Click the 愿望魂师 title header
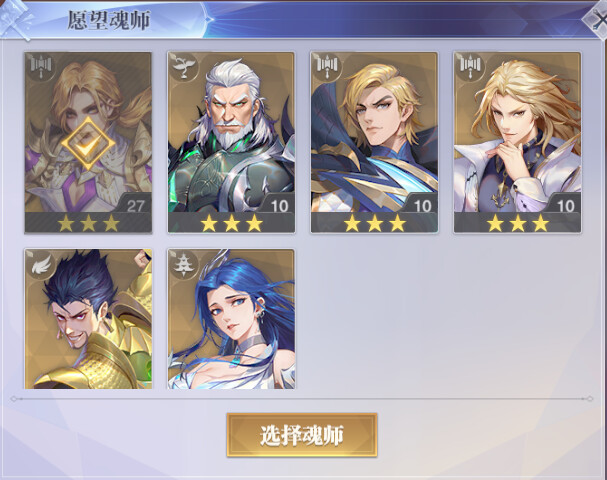The width and height of the screenshot is (607, 480). tap(109, 20)
